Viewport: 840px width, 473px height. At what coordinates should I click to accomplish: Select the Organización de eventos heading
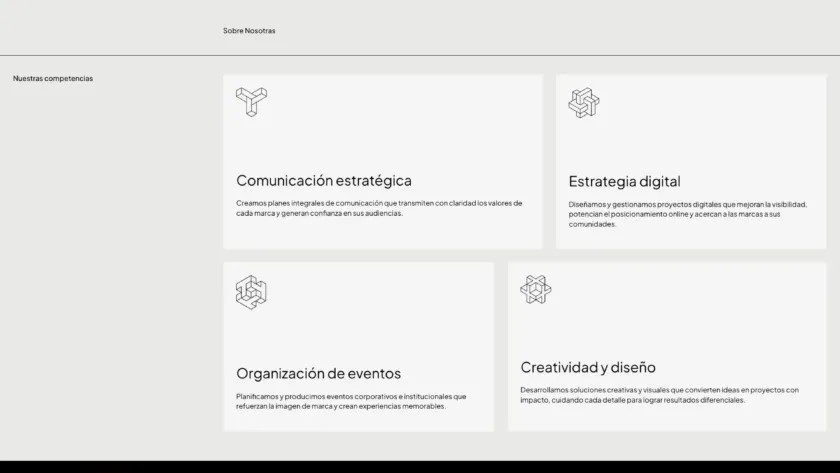tap(319, 373)
